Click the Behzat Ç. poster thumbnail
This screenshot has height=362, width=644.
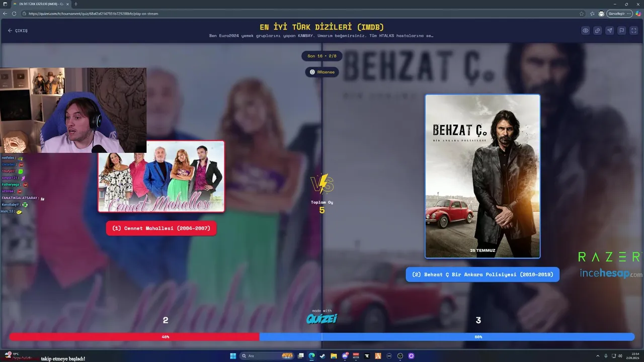tap(482, 176)
